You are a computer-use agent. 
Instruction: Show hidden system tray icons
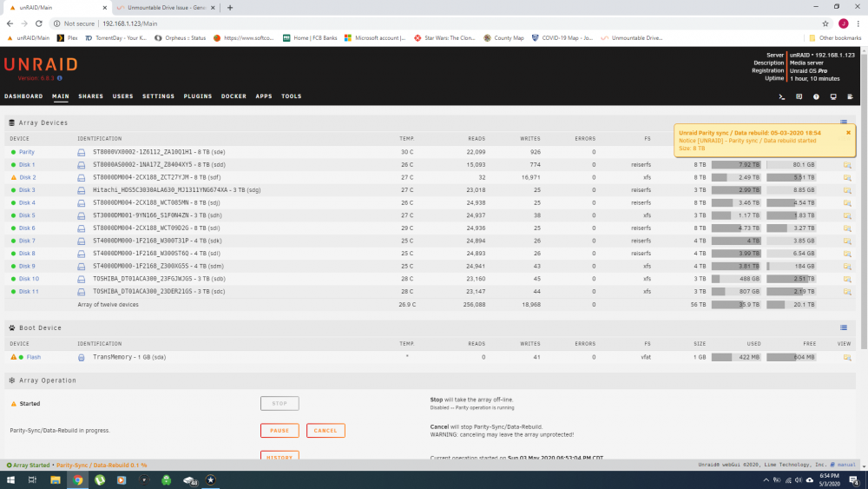pos(766,480)
